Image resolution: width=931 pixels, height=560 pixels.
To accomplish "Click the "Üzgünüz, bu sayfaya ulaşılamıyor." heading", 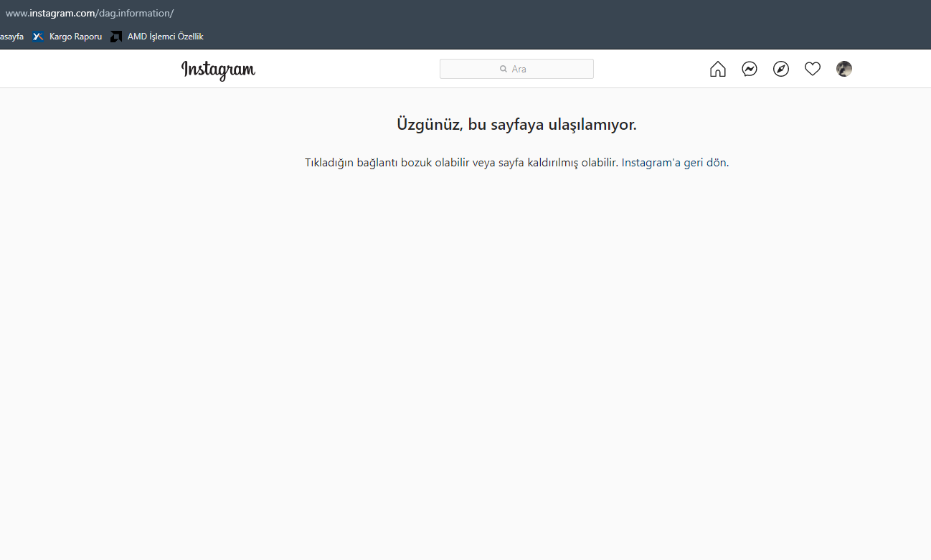I will tap(516, 125).
